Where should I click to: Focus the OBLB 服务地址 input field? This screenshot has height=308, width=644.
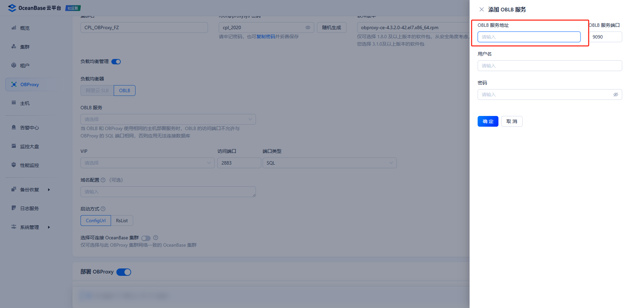[x=529, y=37]
